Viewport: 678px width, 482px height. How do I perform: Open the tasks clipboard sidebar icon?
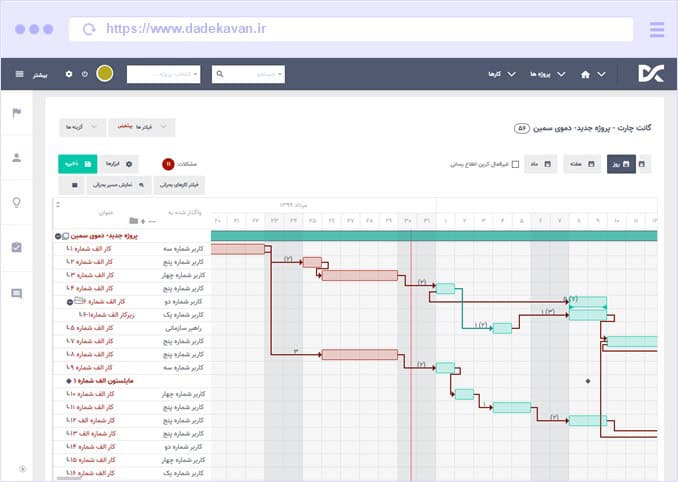pos(16,247)
